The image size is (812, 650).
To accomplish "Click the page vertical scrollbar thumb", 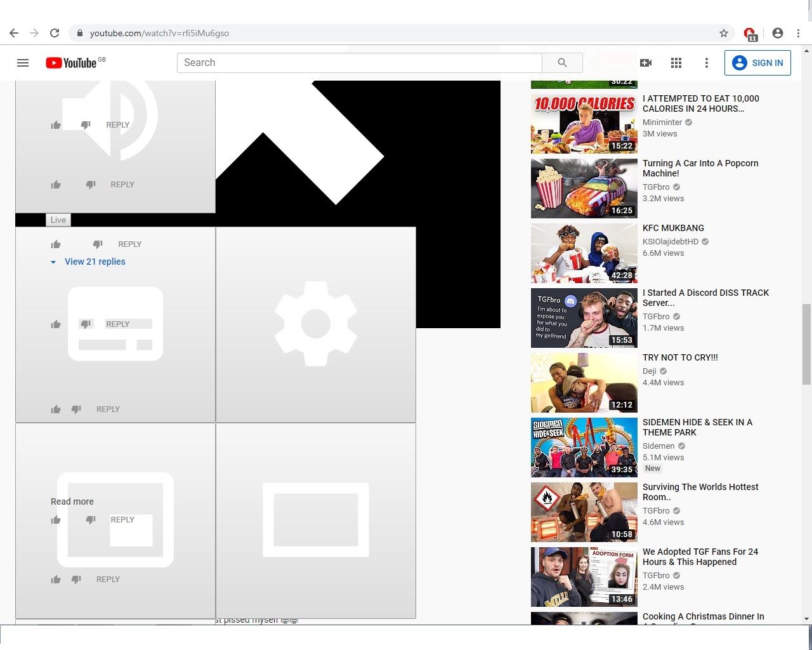I will 806,344.
